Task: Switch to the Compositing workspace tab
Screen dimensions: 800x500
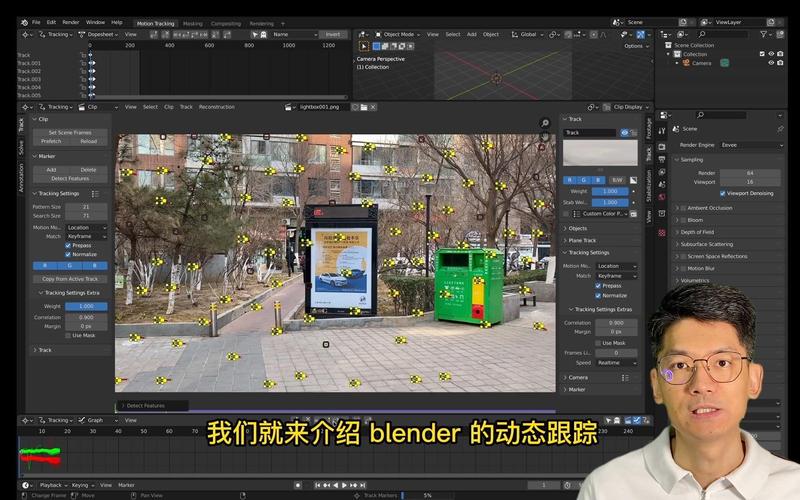Action: point(226,23)
